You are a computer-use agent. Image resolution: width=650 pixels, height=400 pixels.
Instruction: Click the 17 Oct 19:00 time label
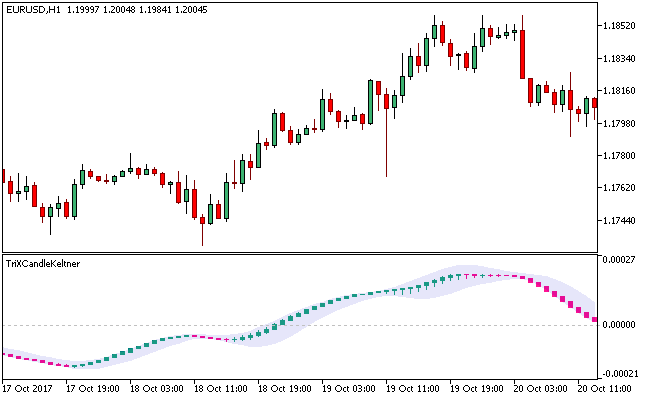click(x=93, y=389)
